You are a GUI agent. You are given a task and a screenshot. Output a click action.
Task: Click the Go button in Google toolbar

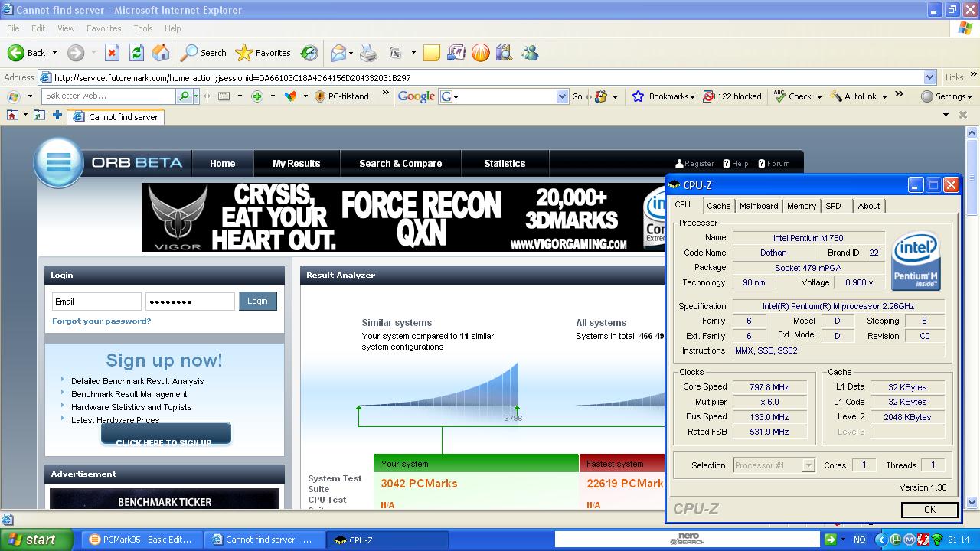[577, 96]
